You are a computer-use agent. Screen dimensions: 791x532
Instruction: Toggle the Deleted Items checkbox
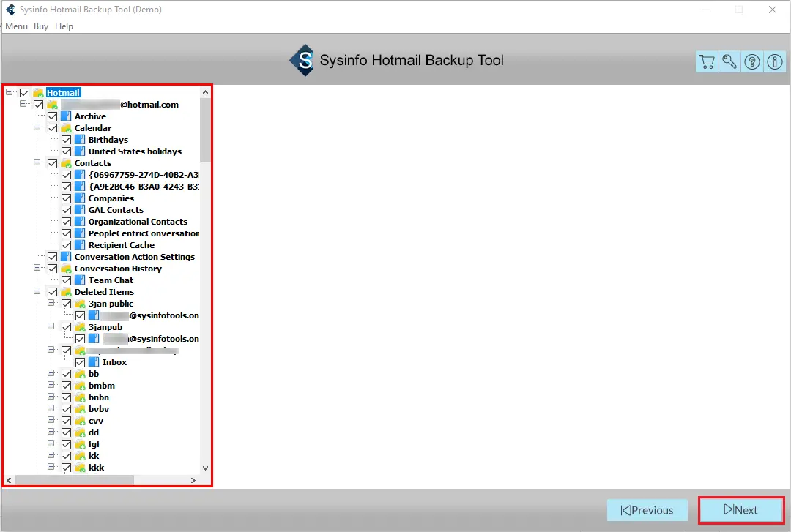tap(52, 291)
